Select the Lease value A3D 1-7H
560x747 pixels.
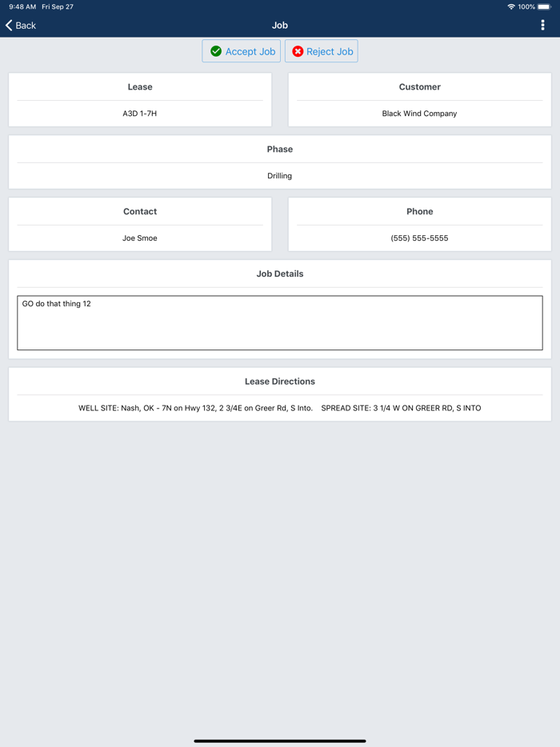[x=139, y=113]
